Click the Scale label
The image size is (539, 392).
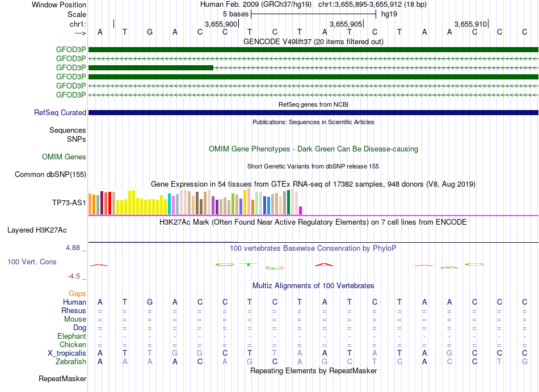[77, 14]
